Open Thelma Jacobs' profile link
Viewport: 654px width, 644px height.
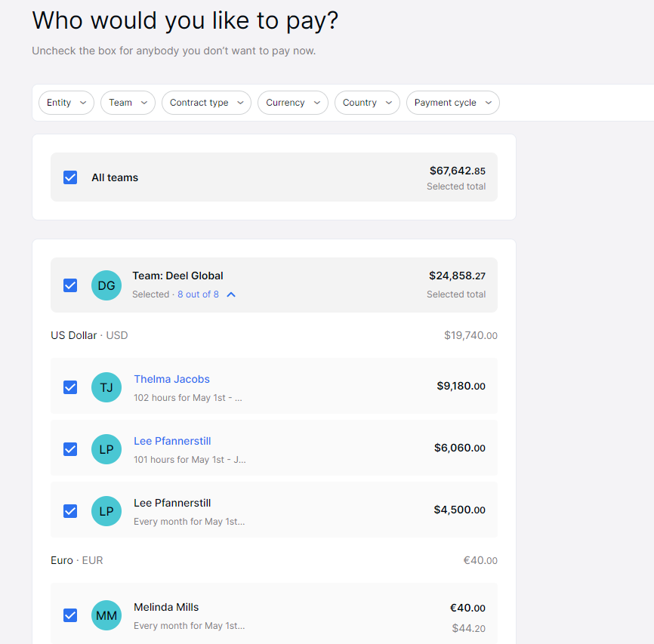tap(171, 378)
